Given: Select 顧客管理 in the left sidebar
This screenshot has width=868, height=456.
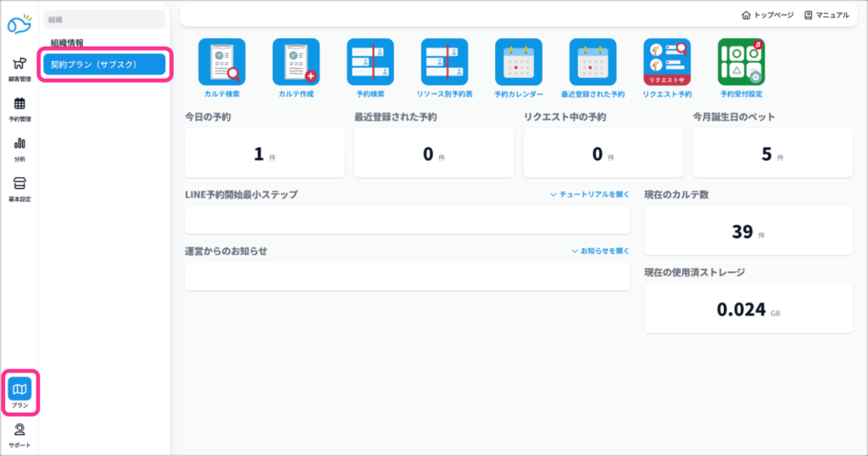Looking at the screenshot, I should [19, 68].
